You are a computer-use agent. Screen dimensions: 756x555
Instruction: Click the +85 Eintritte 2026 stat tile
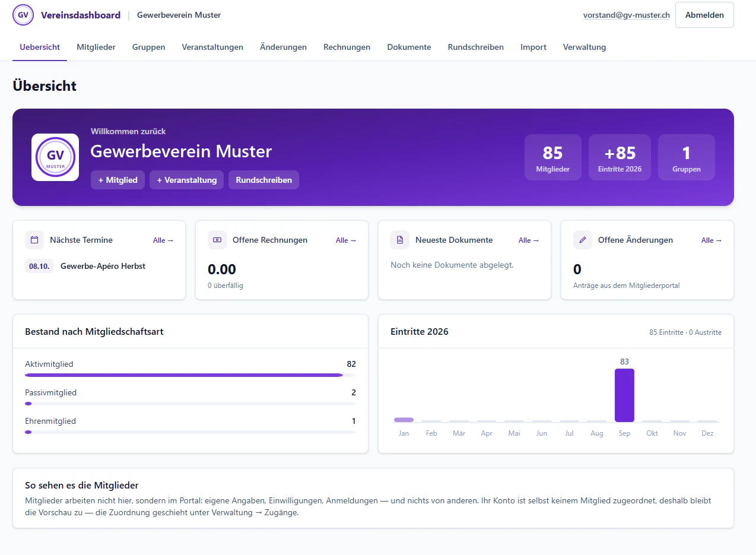coord(620,157)
